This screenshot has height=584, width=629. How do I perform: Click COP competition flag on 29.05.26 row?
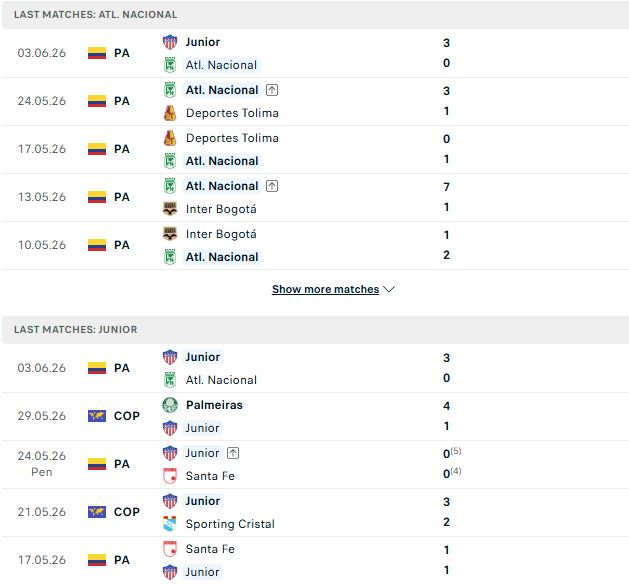point(97,416)
